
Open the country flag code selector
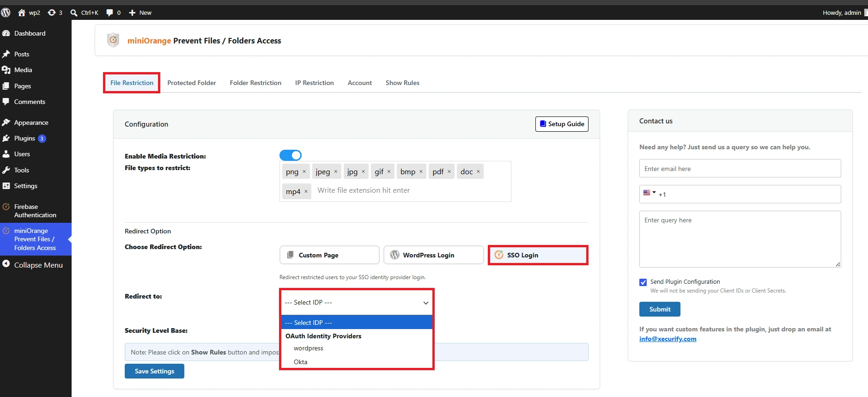click(649, 193)
